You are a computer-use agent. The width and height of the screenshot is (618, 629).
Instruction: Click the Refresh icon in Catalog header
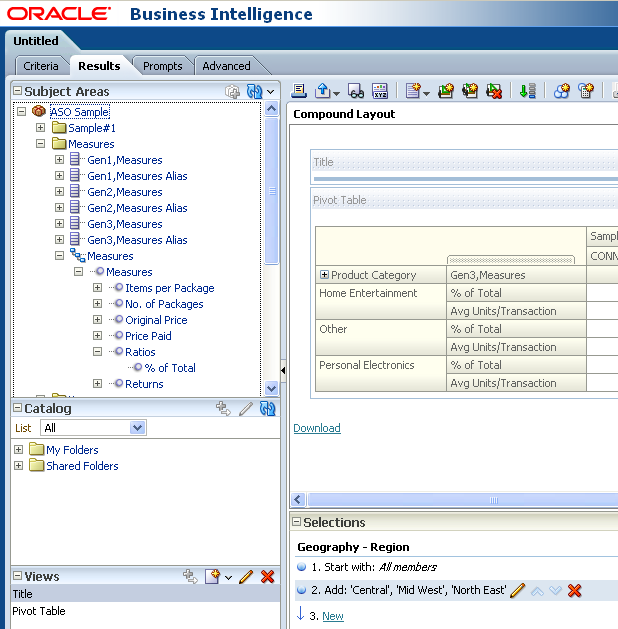[x=267, y=408]
